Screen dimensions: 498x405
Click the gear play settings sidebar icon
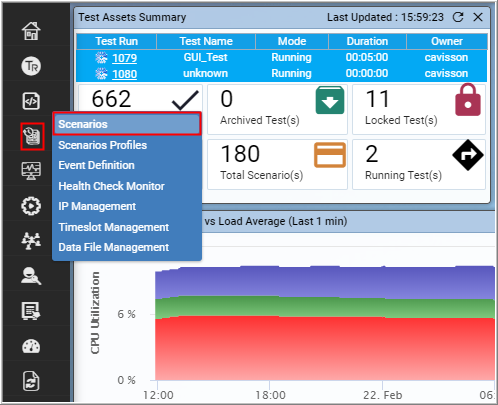[x=31, y=206]
